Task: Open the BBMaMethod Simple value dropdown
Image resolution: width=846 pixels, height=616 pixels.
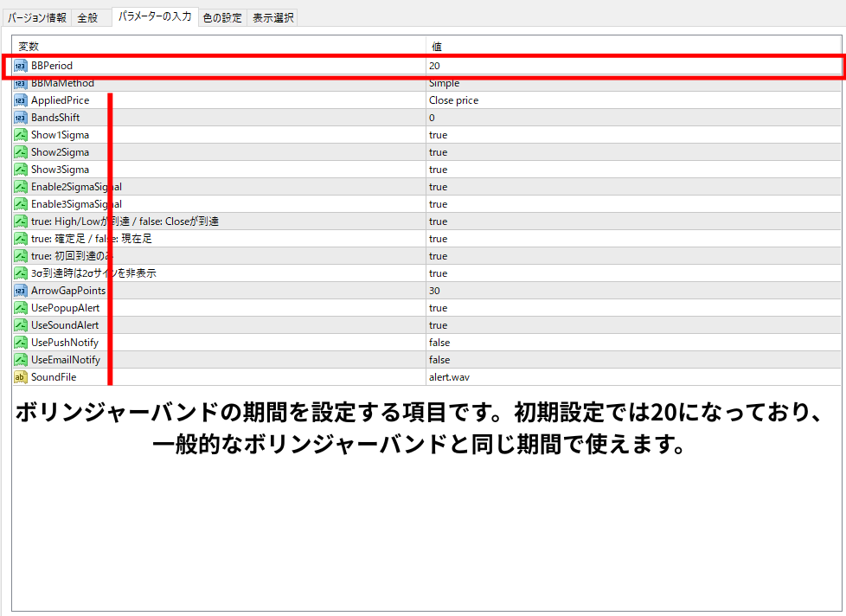Action: click(x=444, y=84)
